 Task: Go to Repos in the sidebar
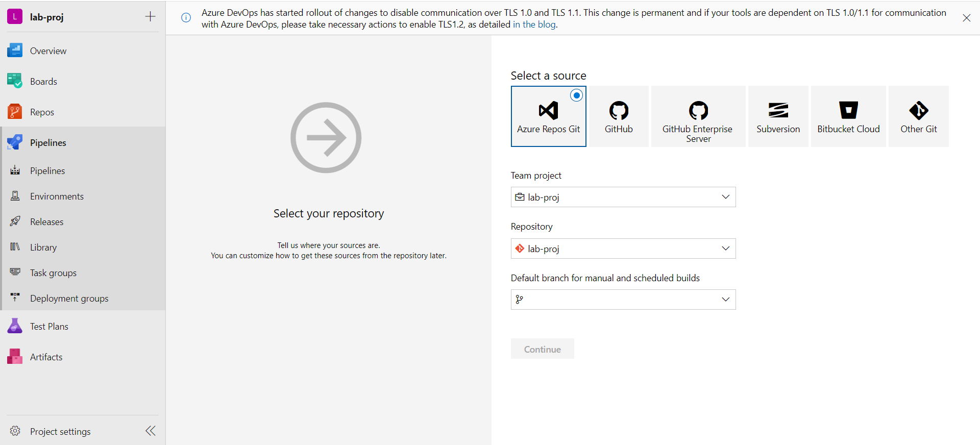click(x=42, y=112)
